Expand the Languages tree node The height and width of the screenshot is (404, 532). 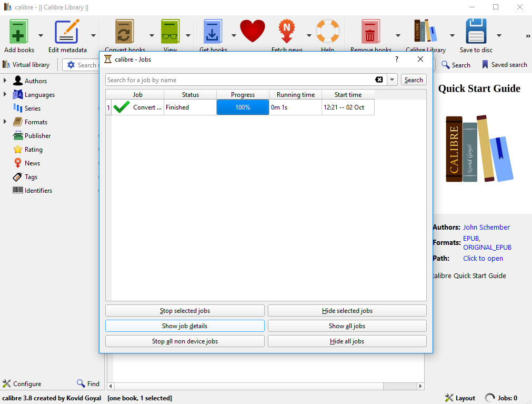click(5, 94)
